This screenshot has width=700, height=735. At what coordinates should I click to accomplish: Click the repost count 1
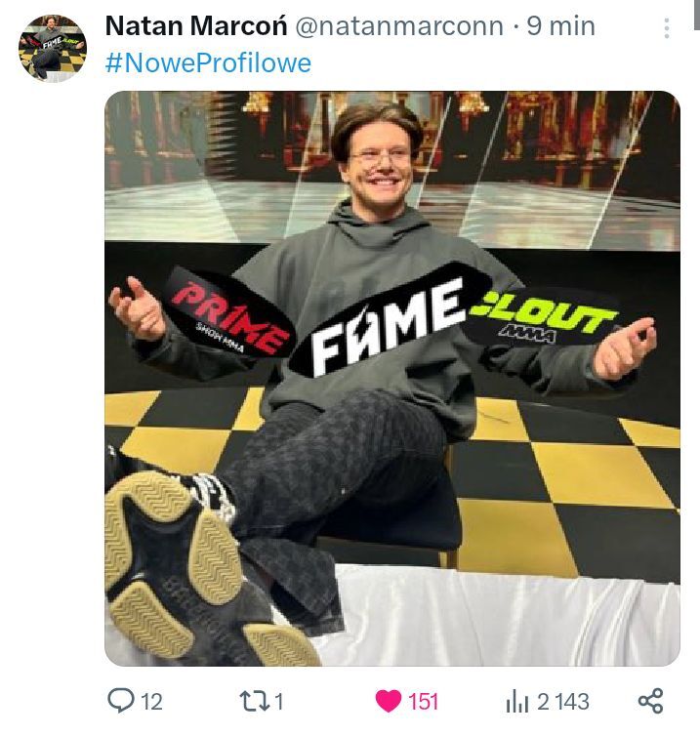coord(278,701)
